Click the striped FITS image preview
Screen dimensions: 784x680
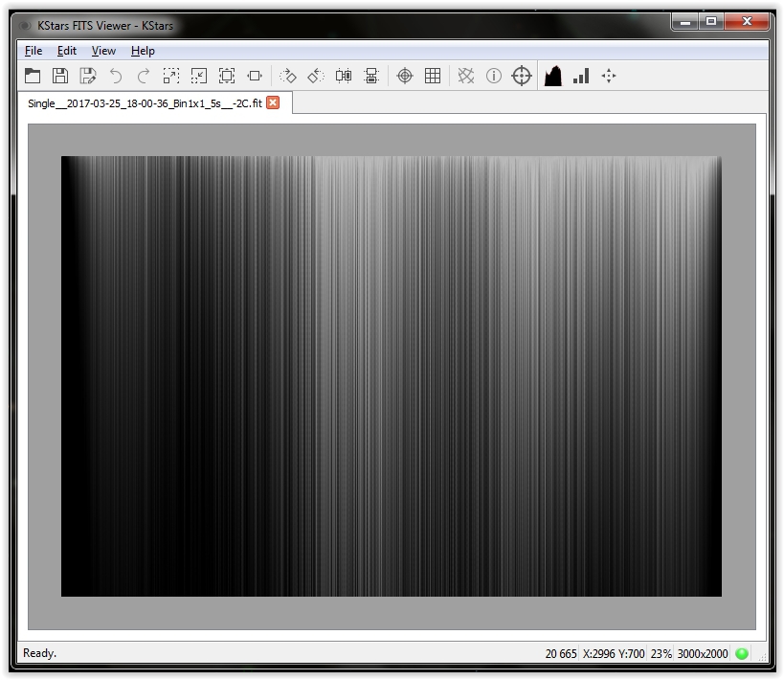tap(392, 376)
